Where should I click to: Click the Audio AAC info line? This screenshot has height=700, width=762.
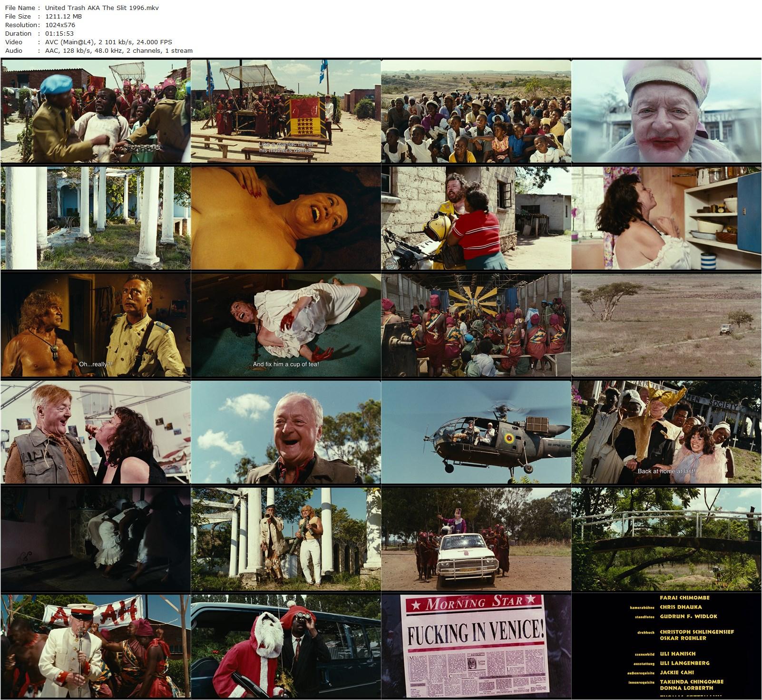(98, 50)
